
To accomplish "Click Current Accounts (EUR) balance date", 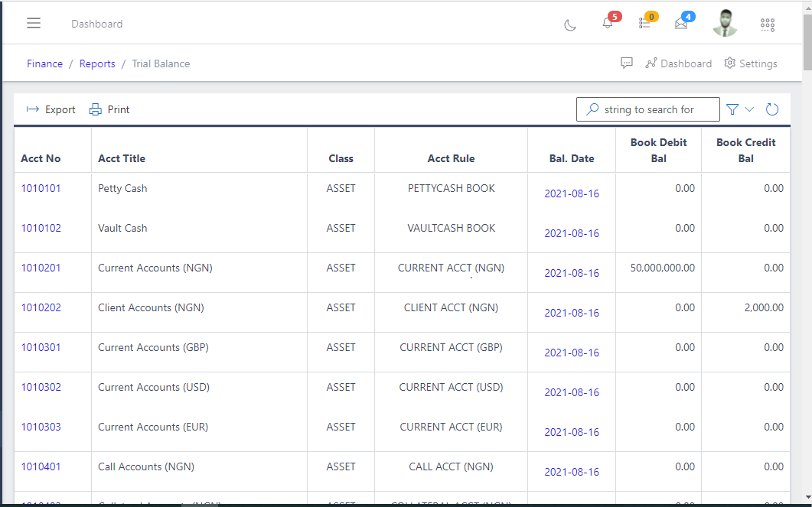I will [572, 433].
